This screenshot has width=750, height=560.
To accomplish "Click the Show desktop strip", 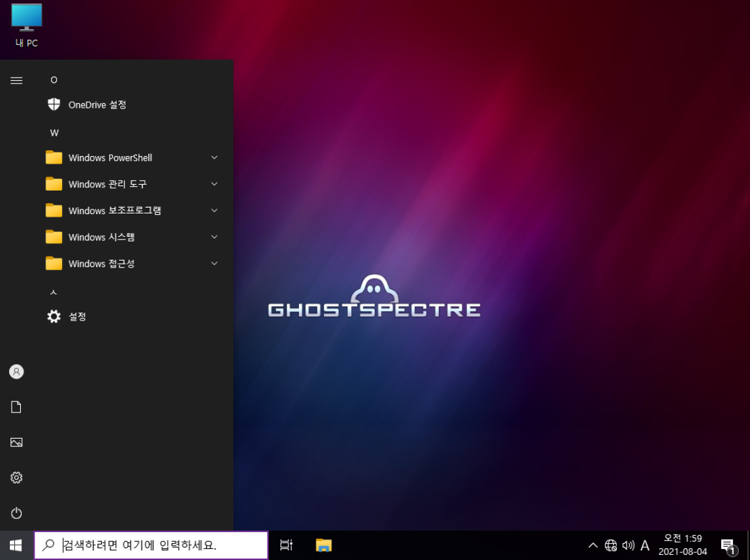I will [x=748, y=545].
